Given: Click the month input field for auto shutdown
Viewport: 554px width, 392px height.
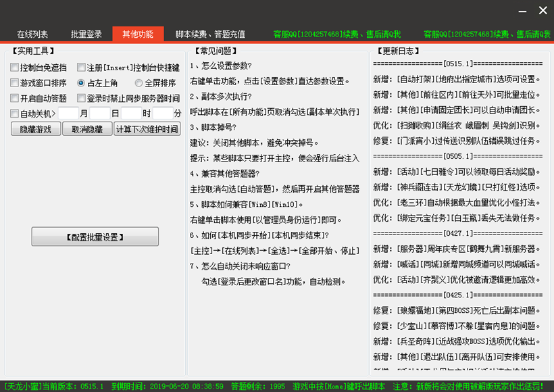Looking at the screenshot, I should click(68, 114).
